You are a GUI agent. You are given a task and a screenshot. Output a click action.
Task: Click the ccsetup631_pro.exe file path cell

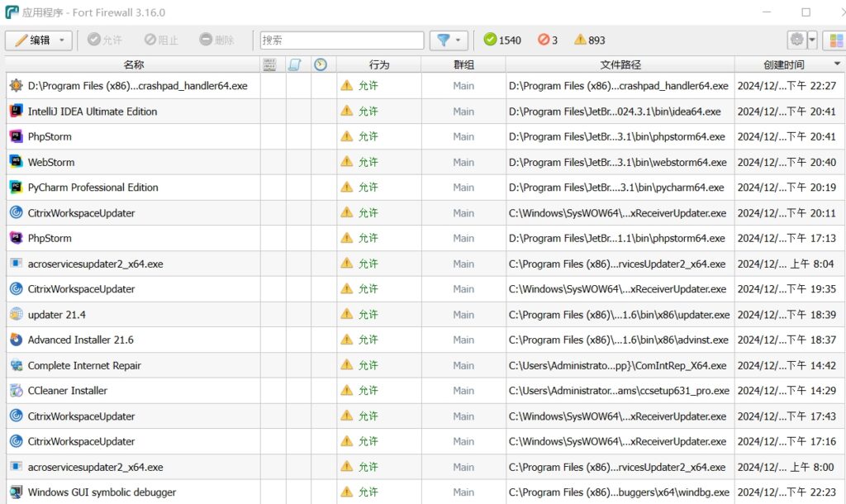pyautogui.click(x=619, y=391)
